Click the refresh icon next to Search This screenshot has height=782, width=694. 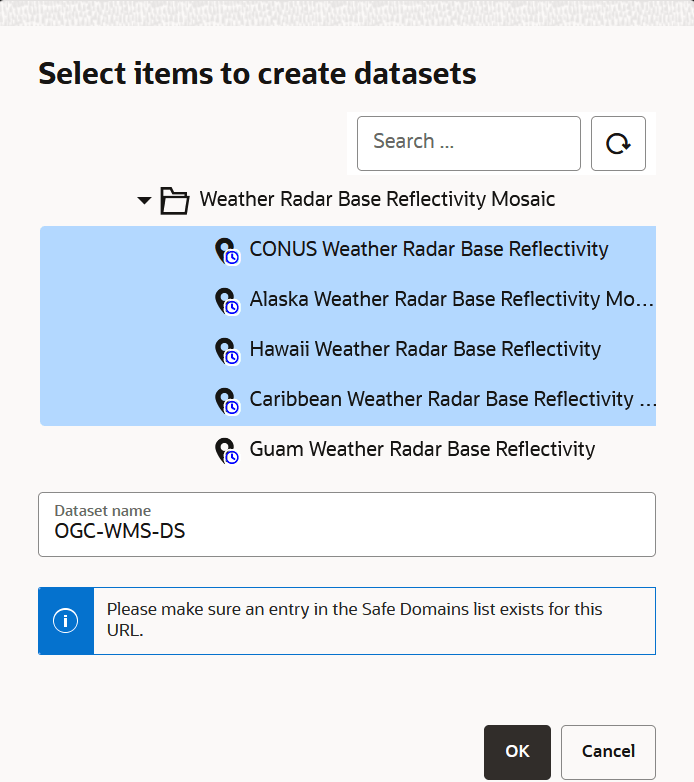618,144
